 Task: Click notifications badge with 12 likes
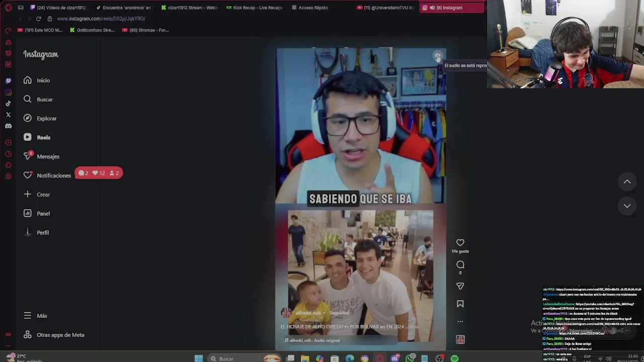[x=99, y=173]
